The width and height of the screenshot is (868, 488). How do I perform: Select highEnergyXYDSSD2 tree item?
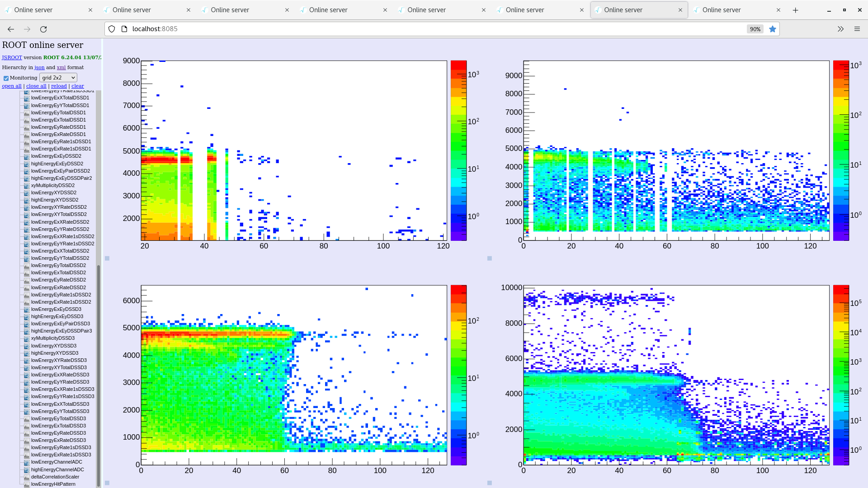(55, 200)
